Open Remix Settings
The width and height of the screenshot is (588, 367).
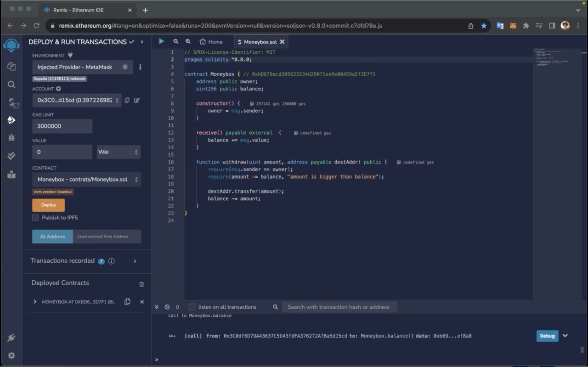(11, 355)
